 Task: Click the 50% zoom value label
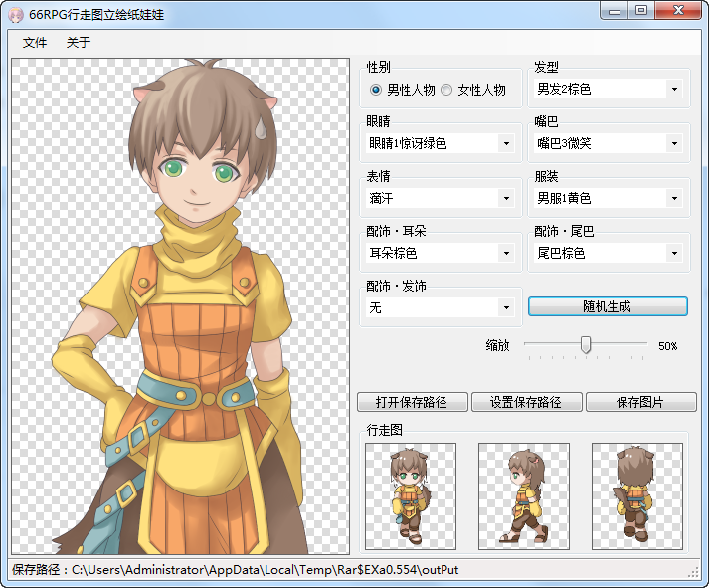coord(668,346)
